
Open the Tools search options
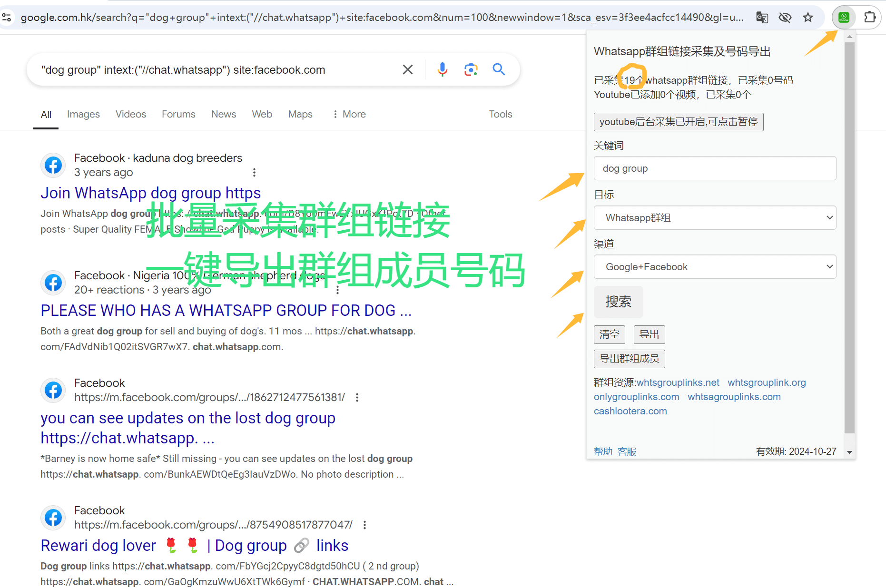tap(501, 114)
